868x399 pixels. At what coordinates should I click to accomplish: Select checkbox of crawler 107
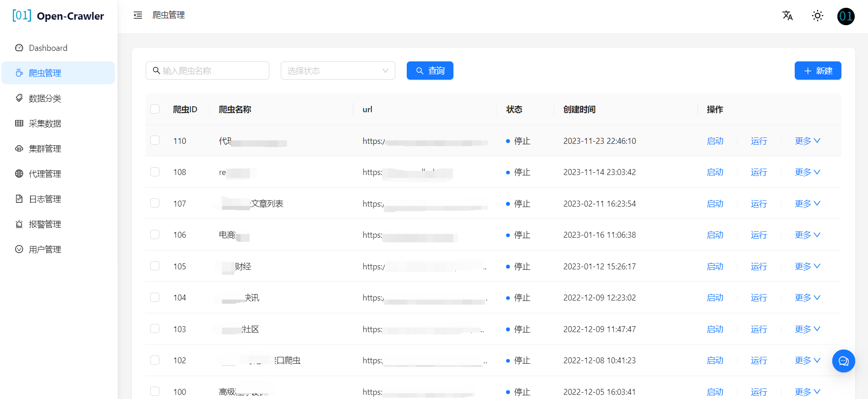click(x=155, y=203)
